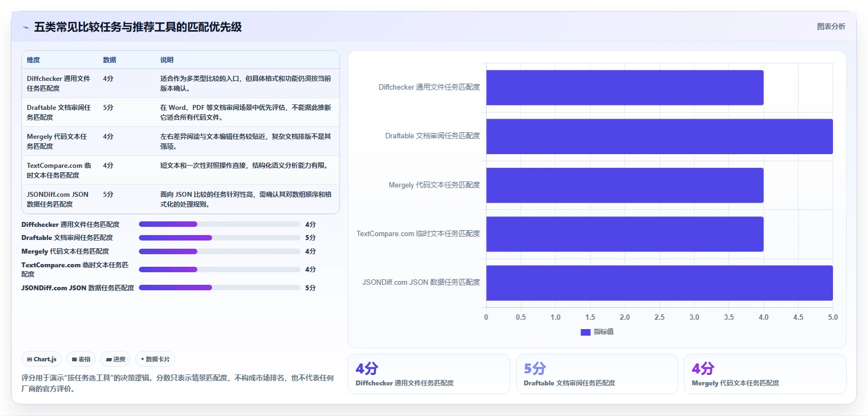Select the 数据卡片 tag
Image resolution: width=868 pixels, height=416 pixels.
point(155,359)
